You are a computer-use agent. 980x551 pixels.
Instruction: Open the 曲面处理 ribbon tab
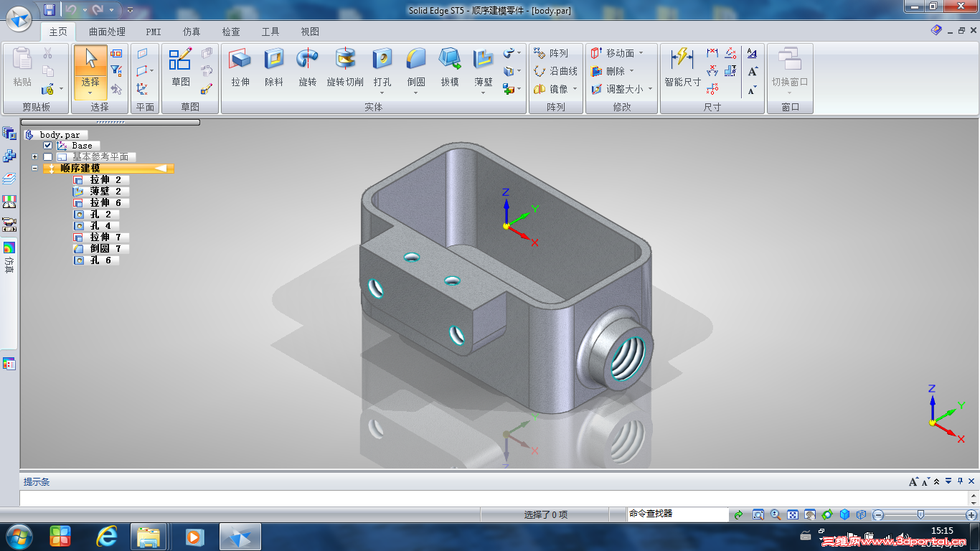point(107,32)
